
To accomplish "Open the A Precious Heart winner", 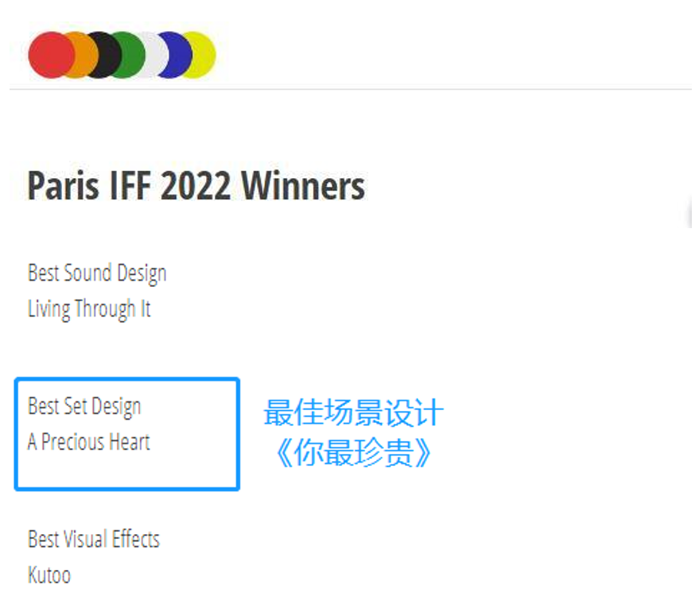I will pyautogui.click(x=89, y=442).
